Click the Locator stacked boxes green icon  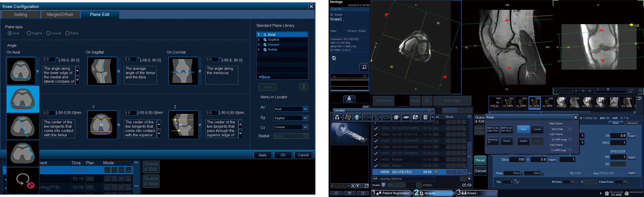[377, 117]
